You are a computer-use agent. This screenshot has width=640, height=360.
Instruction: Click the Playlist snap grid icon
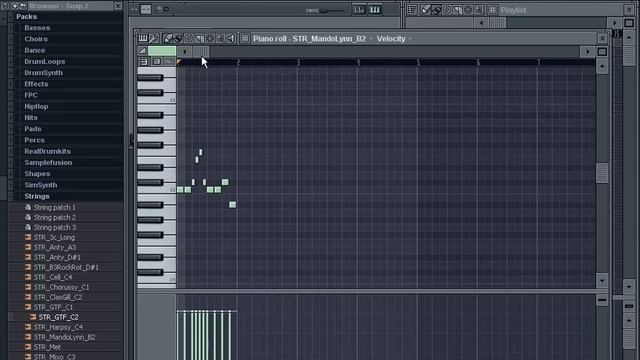coord(492,10)
